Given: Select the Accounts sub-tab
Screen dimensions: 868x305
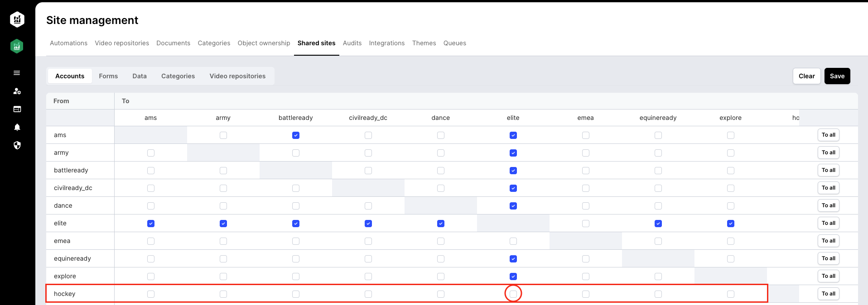Looking at the screenshot, I should click(70, 76).
